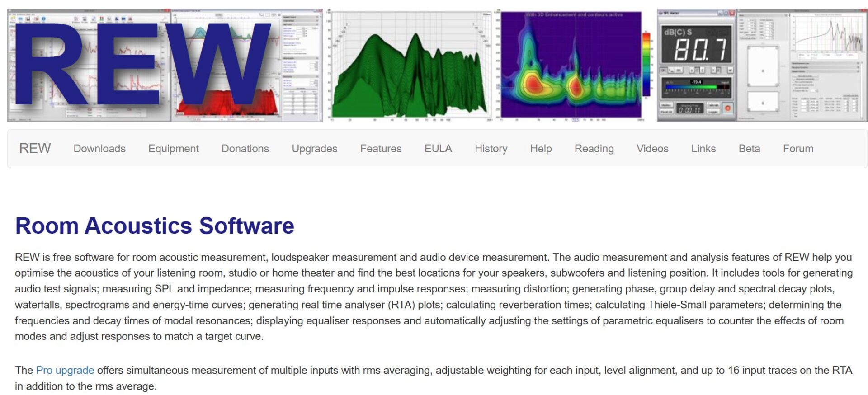The height and width of the screenshot is (395, 868).
Task: Open the History nav item
Action: (491, 149)
